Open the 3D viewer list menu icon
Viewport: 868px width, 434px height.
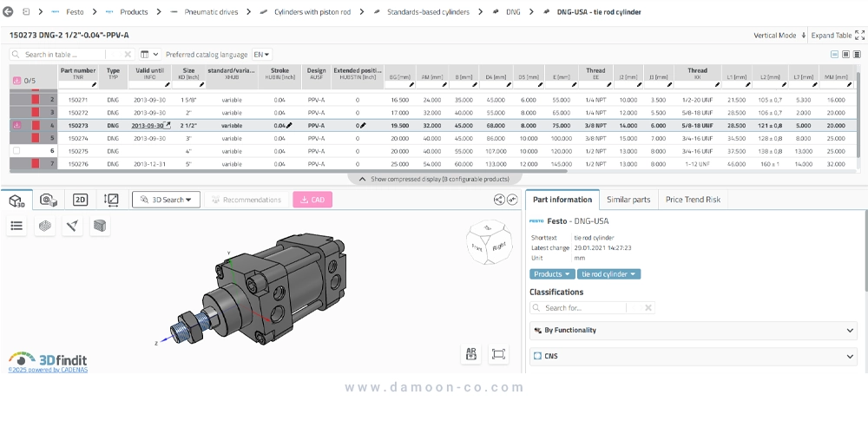16,226
